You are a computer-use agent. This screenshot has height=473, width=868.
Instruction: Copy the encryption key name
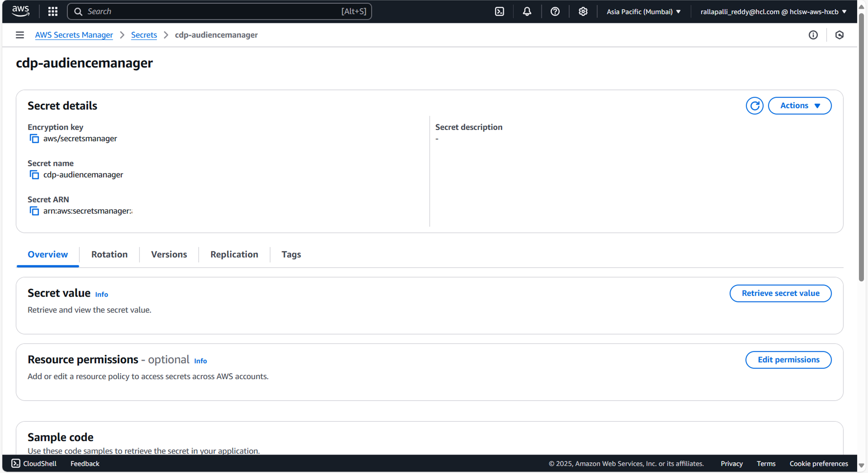coord(34,139)
